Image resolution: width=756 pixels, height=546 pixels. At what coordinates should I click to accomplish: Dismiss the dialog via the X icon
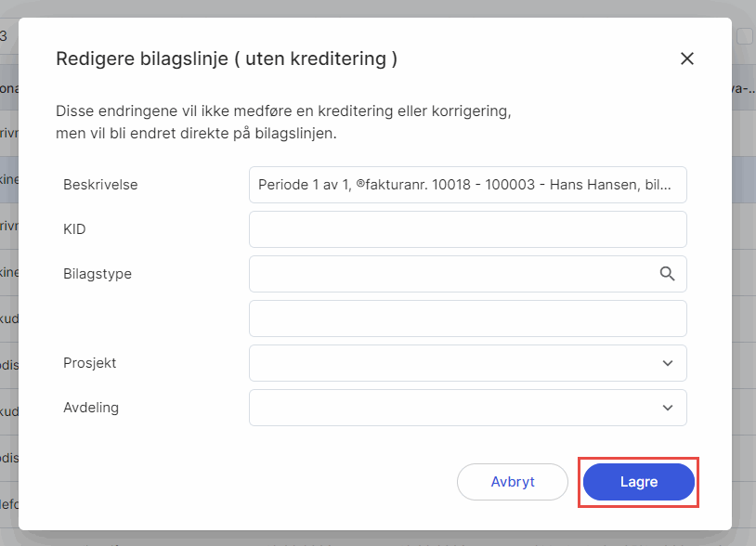(x=686, y=58)
